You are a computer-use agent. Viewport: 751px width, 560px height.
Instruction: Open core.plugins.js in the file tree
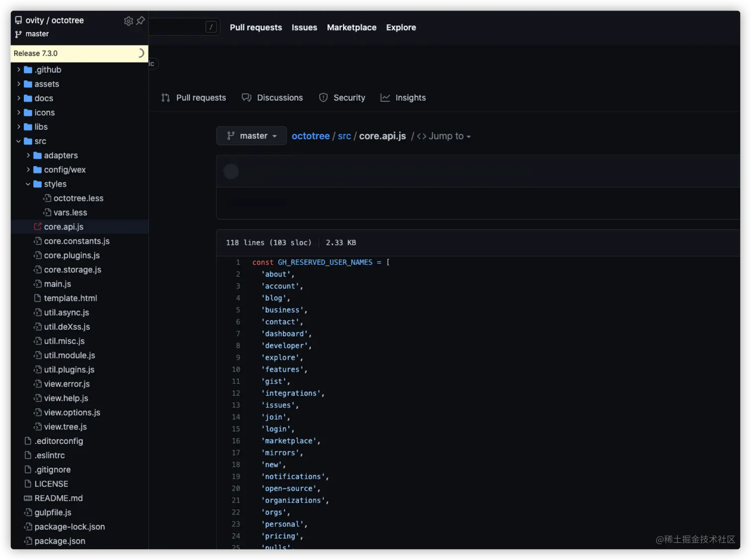pyautogui.click(x=72, y=256)
